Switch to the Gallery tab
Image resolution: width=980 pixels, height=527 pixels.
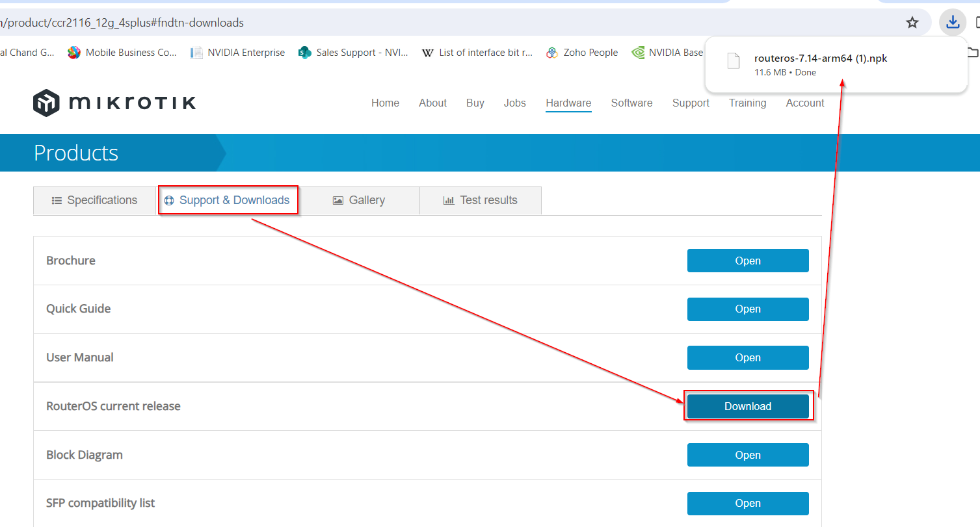tap(359, 200)
